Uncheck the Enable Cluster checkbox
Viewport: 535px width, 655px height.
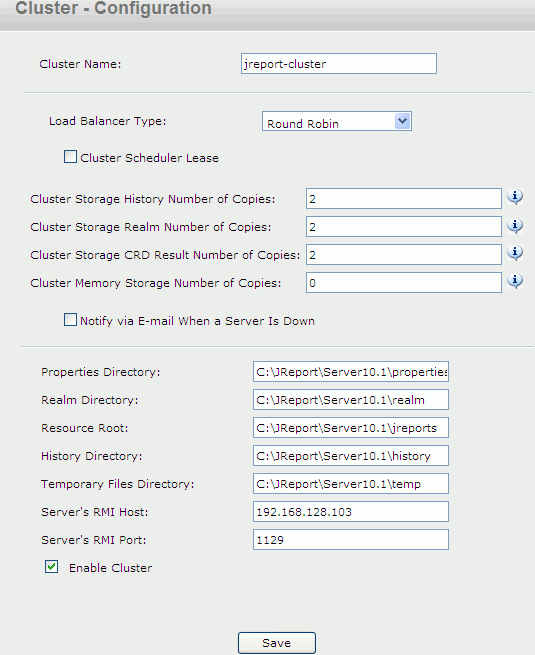[x=51, y=567]
